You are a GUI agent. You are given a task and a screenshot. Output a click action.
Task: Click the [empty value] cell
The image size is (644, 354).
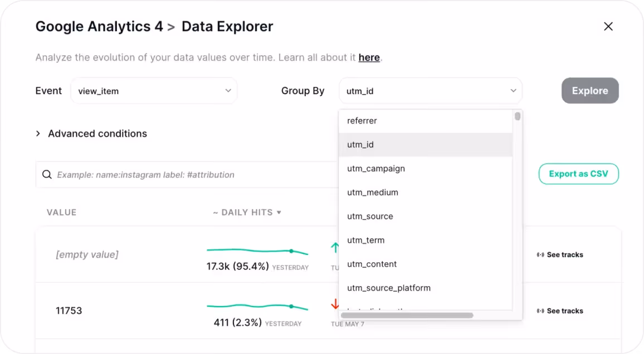coord(87,254)
